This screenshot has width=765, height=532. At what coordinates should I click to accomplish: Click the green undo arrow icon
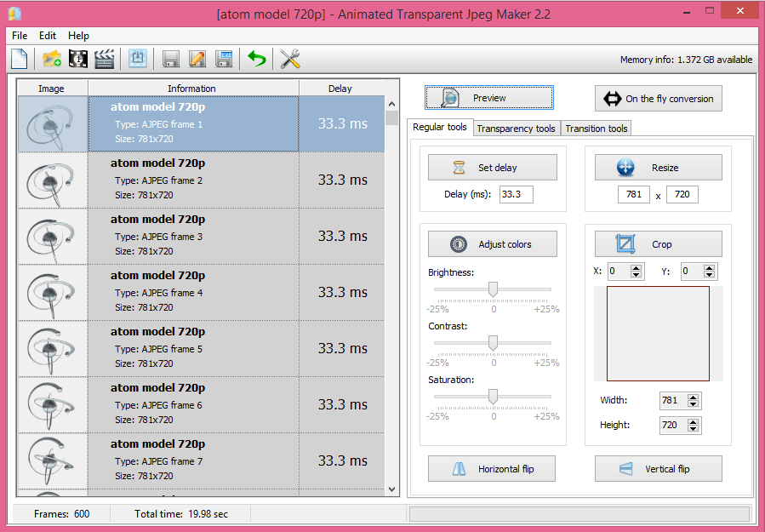[x=257, y=59]
